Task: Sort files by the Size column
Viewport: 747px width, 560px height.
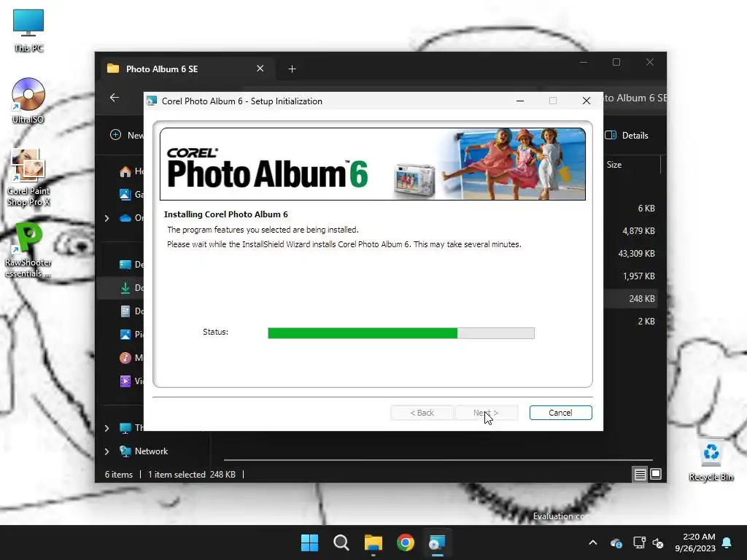Action: click(x=614, y=165)
